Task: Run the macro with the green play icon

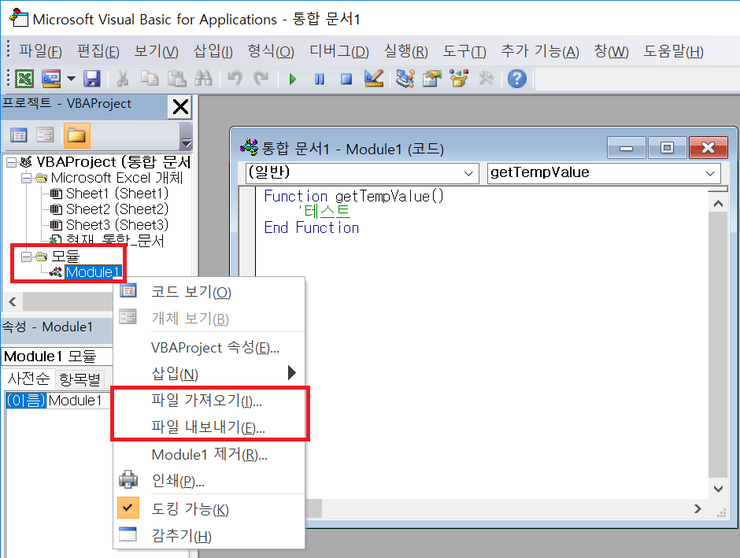Action: click(292, 78)
